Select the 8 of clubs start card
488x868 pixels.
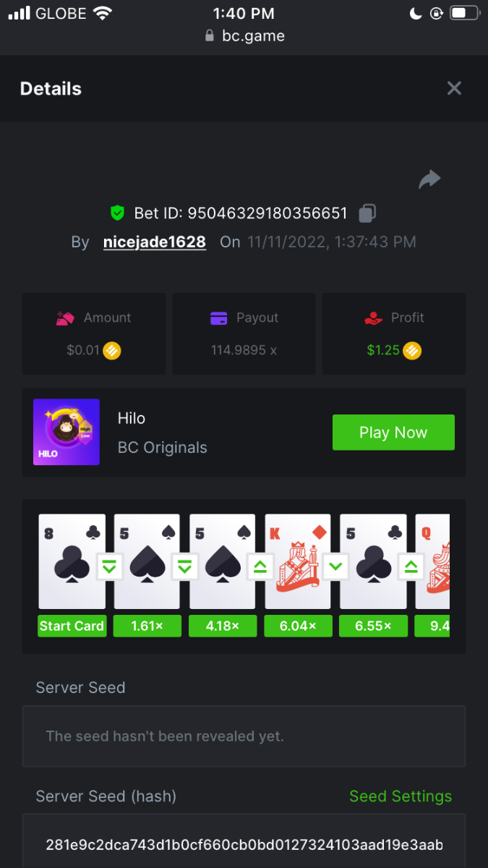pos(72,561)
